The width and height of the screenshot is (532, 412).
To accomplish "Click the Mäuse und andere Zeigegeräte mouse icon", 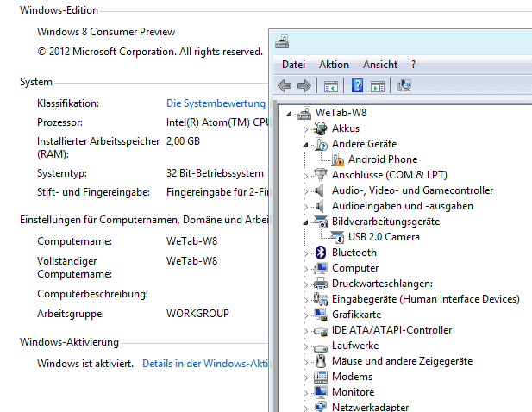I will [321, 361].
